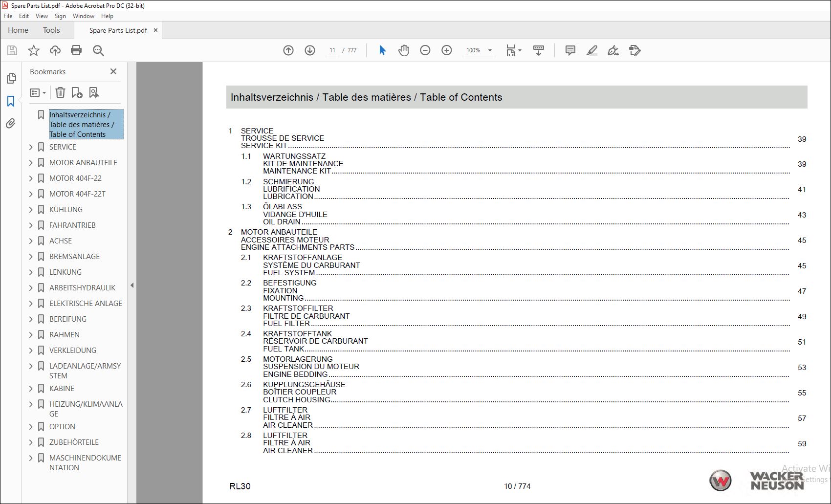Activate the Hand pan tool
831x504 pixels.
pos(404,50)
